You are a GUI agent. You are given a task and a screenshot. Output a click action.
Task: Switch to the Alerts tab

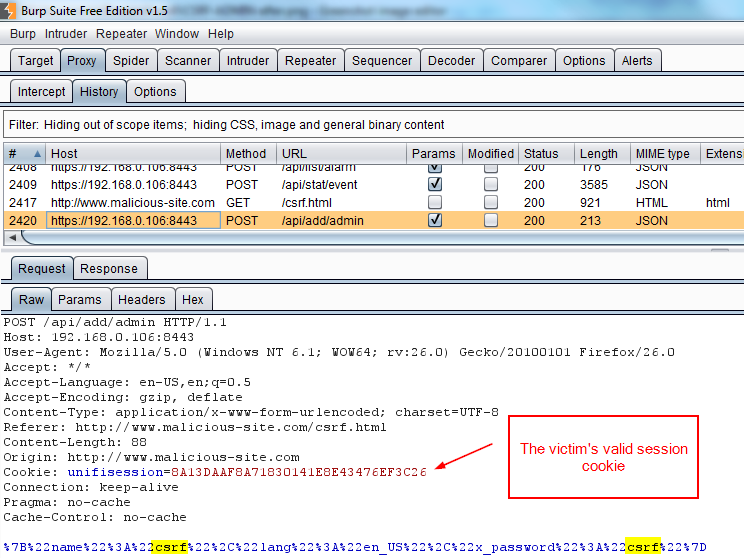pyautogui.click(x=637, y=61)
